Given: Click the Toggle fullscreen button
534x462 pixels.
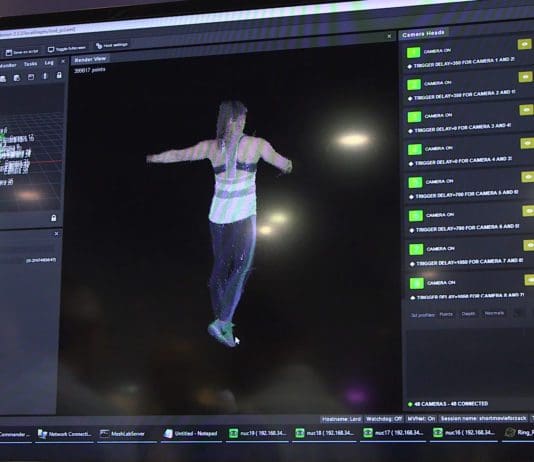Looking at the screenshot, I should (67, 49).
